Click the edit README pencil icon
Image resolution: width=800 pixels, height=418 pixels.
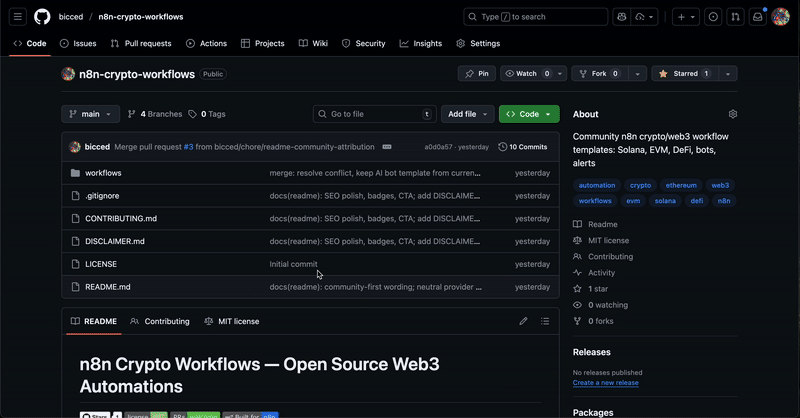click(x=523, y=321)
